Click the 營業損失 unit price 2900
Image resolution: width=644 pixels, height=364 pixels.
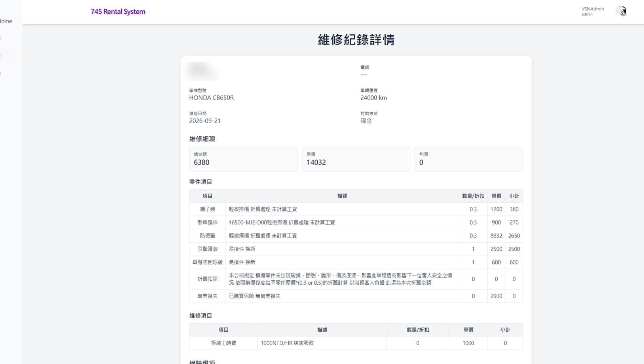(x=496, y=296)
